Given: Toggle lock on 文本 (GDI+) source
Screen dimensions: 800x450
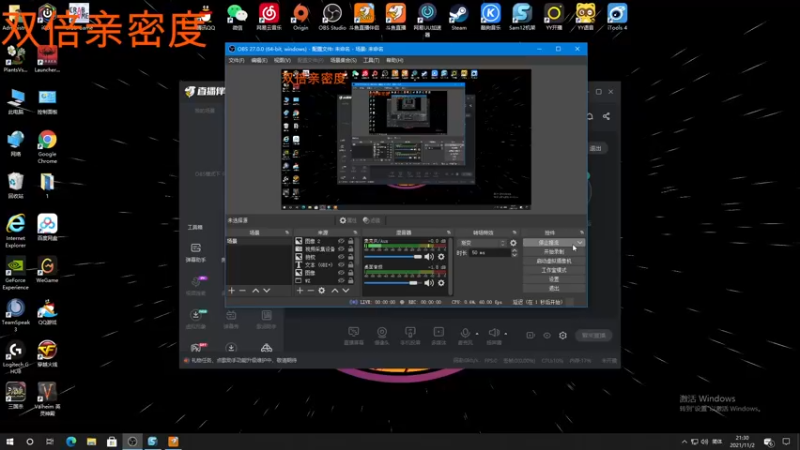Looking at the screenshot, I should [x=351, y=265].
